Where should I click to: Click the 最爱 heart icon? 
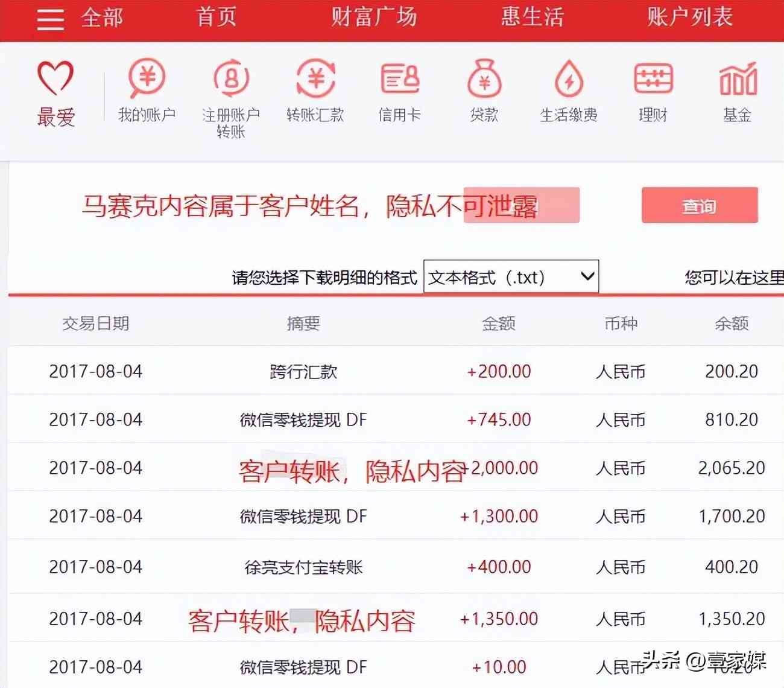55,78
